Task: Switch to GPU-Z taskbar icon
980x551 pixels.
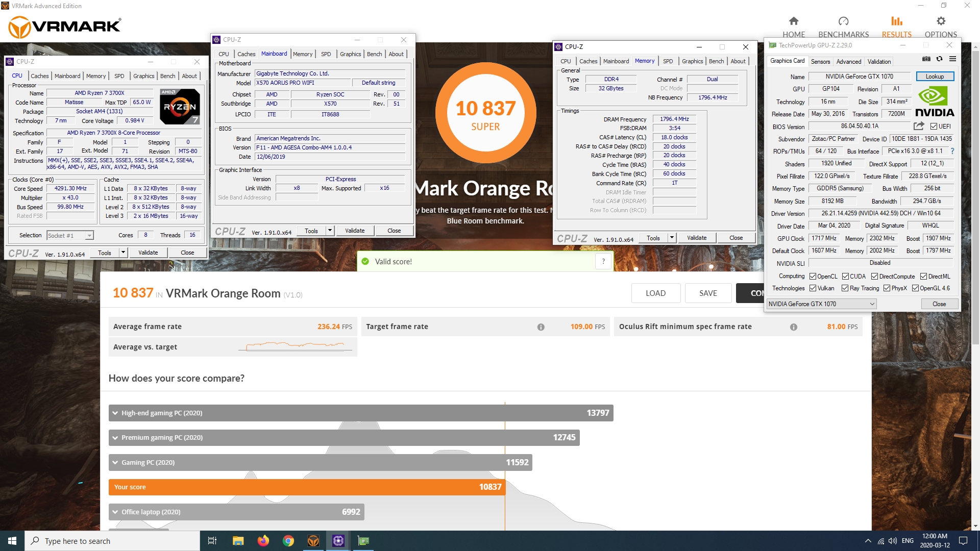Action: pyautogui.click(x=363, y=541)
